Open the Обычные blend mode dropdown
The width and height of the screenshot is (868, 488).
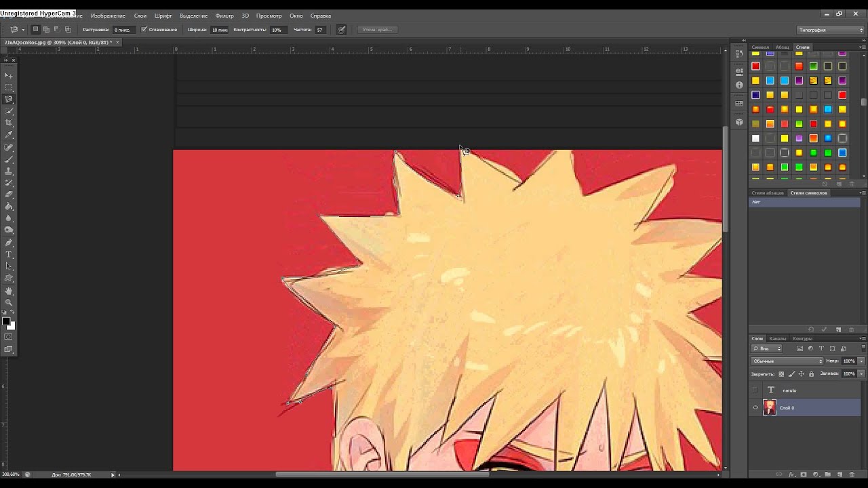click(x=787, y=361)
